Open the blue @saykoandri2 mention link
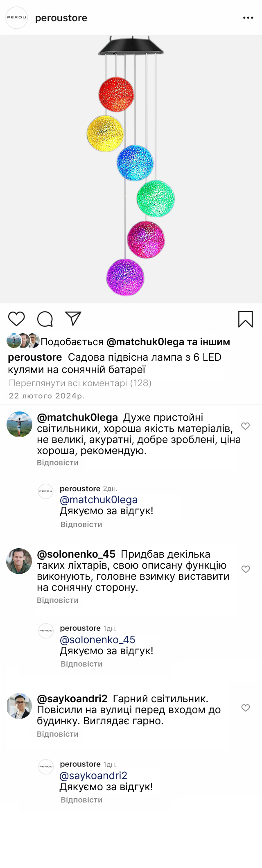The image size is (262, 868). (93, 775)
